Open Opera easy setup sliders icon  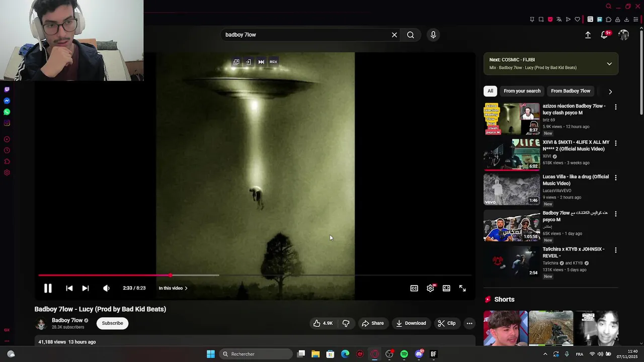pyautogui.click(x=635, y=20)
